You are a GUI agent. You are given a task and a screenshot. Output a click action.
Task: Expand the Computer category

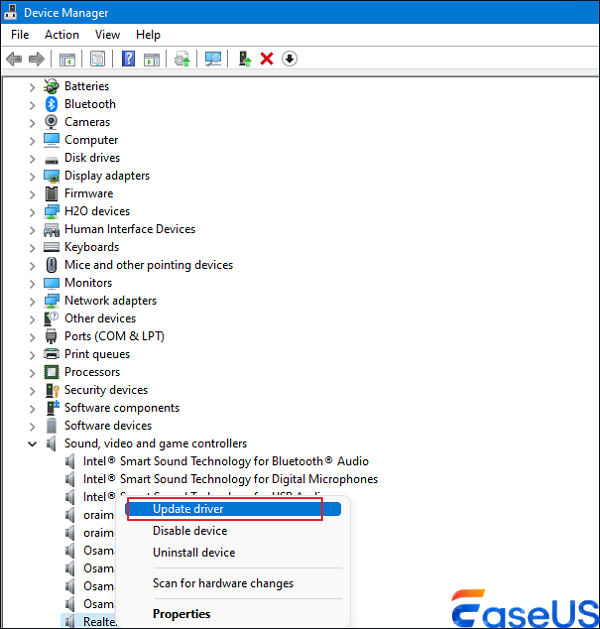point(32,141)
